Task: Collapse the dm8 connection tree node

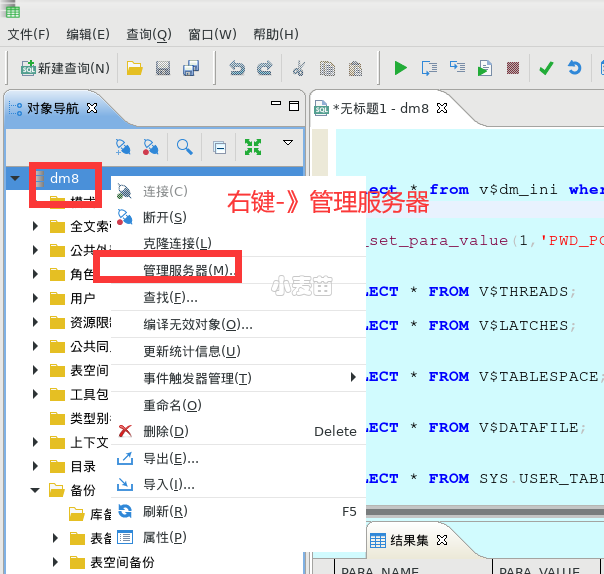Action: point(15,179)
